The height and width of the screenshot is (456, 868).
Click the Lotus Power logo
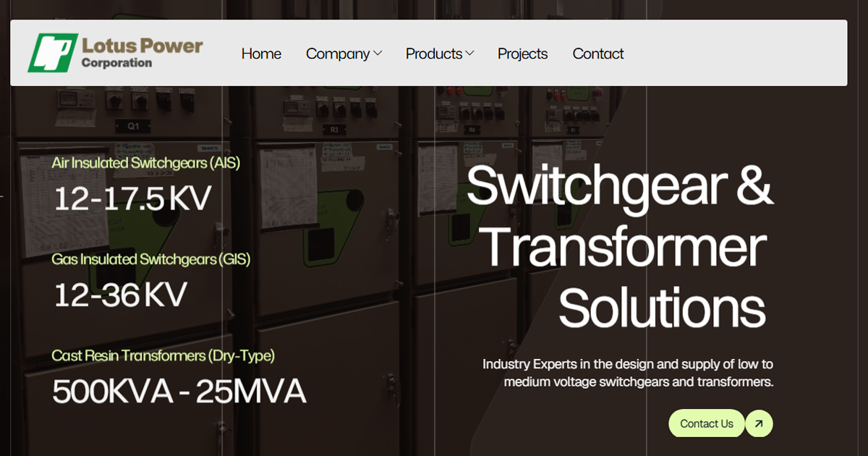pyautogui.click(x=116, y=52)
